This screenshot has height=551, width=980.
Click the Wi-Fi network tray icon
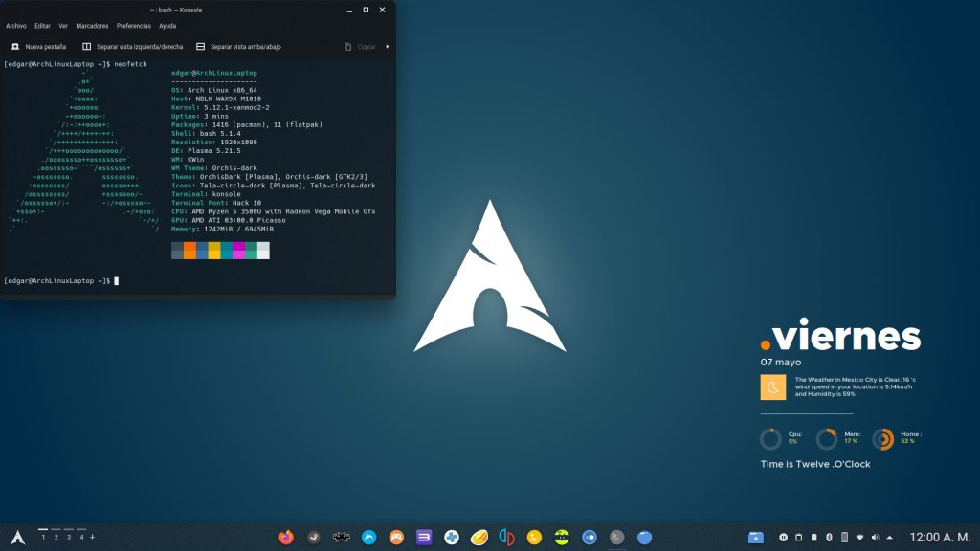tap(859, 537)
